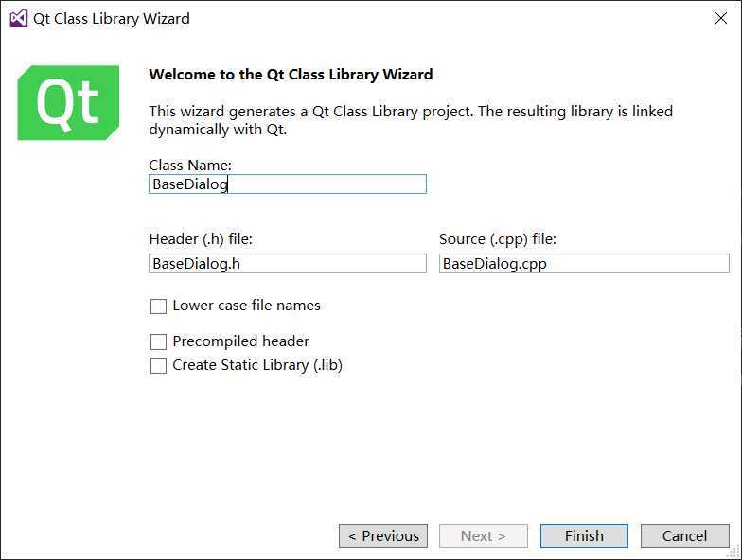Check Create Static Library (.lib) option
742x560 pixels.
pyautogui.click(x=158, y=365)
